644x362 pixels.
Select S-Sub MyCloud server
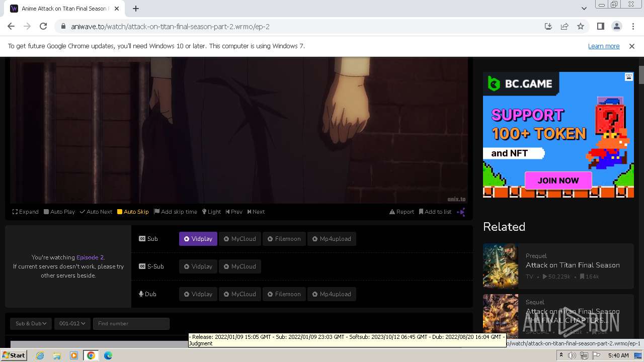tap(240, 266)
